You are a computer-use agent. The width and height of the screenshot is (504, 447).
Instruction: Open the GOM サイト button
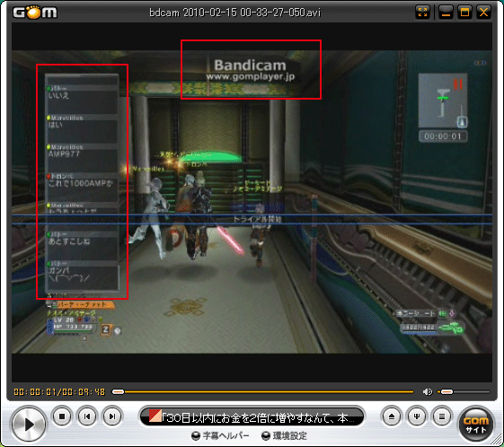pos(476,425)
